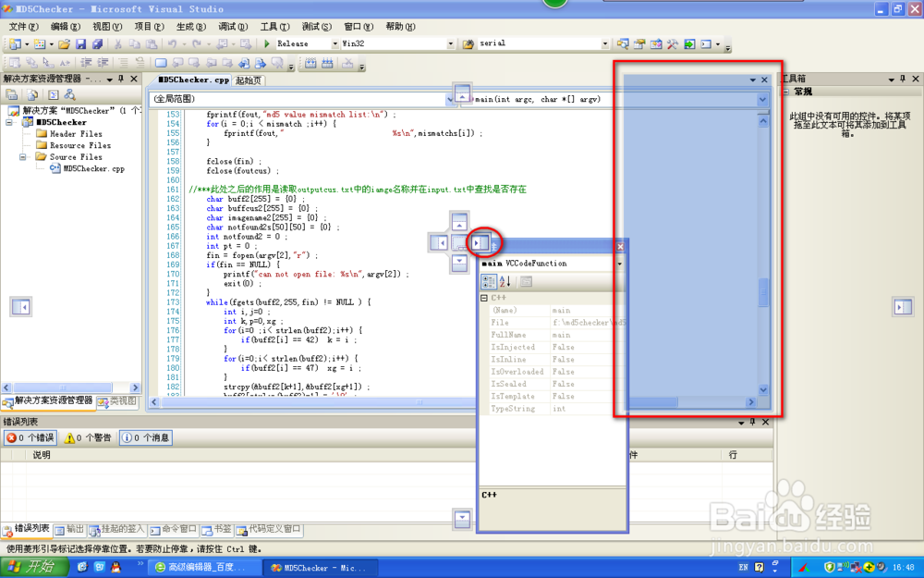Click the Save All icon
Viewport: 924px width, 578px height.
point(97,43)
